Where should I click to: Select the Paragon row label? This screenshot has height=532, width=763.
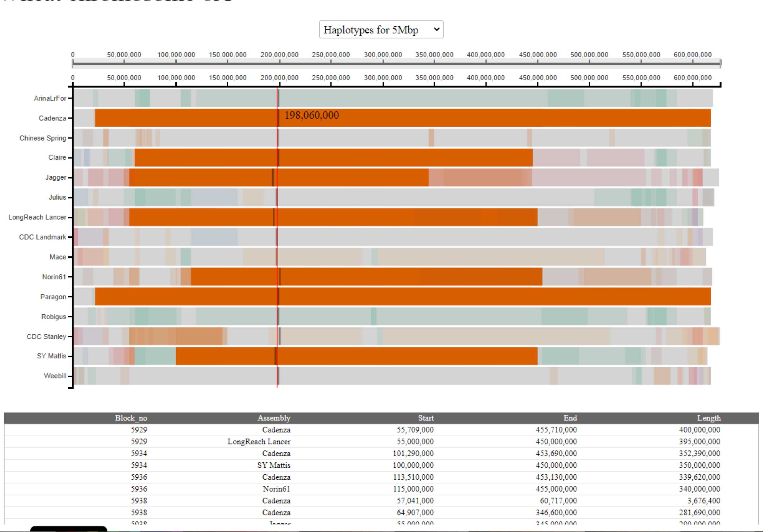[x=53, y=297]
